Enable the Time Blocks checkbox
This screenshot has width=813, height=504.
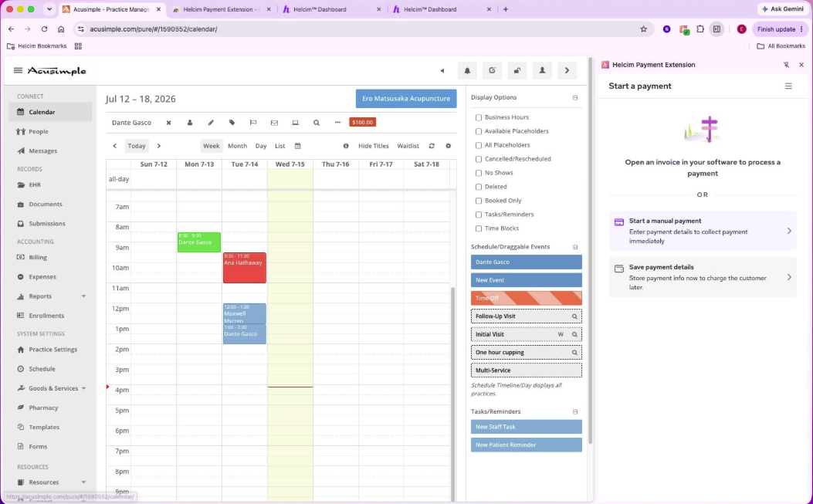479,228
